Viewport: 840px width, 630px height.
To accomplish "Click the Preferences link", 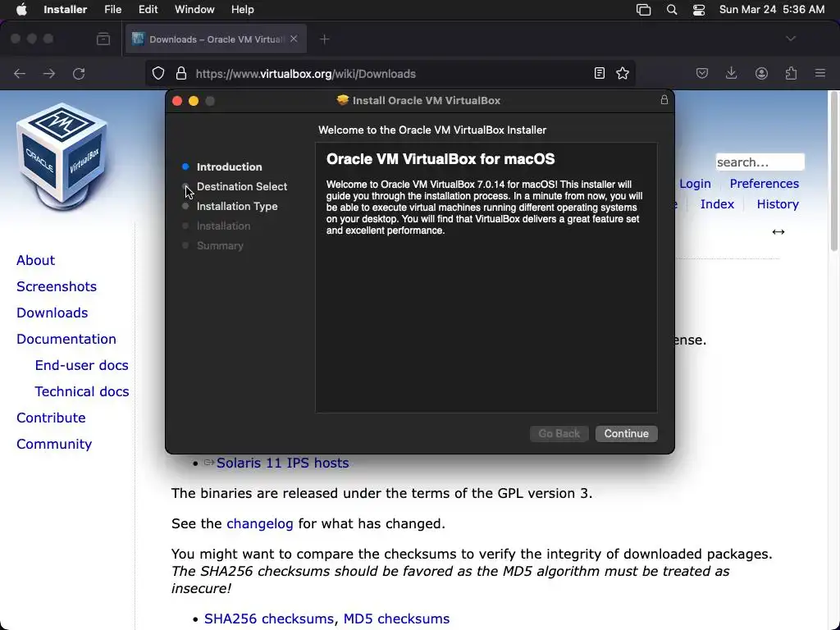I will [764, 184].
